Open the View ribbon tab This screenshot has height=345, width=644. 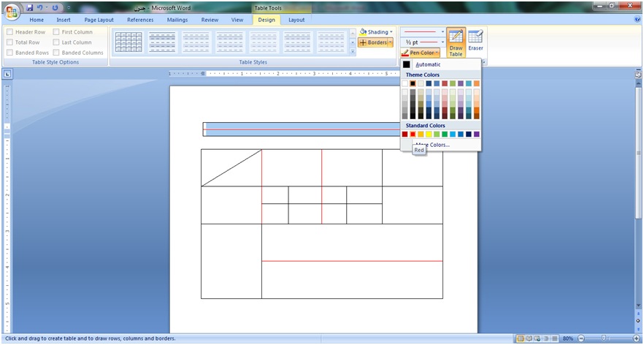[237, 20]
